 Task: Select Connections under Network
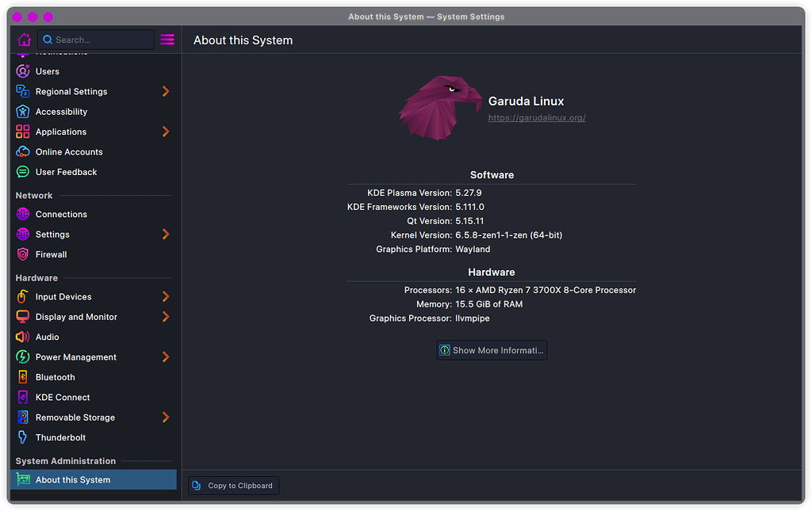point(61,214)
